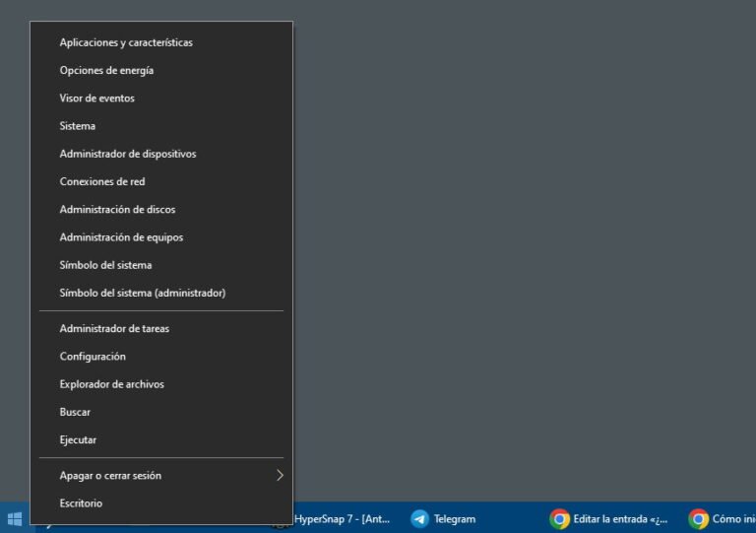Launch Administración de equipos
Image resolution: width=756 pixels, height=533 pixels.
click(x=121, y=237)
